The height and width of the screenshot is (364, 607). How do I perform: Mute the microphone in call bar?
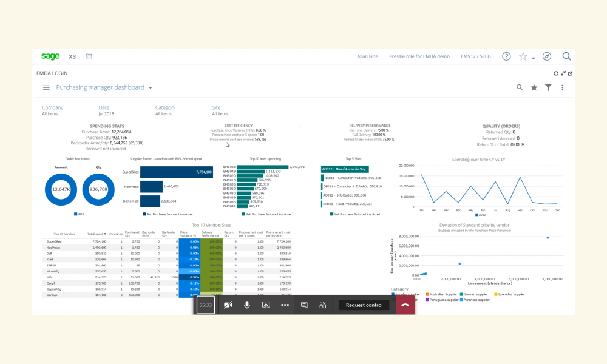click(246, 305)
